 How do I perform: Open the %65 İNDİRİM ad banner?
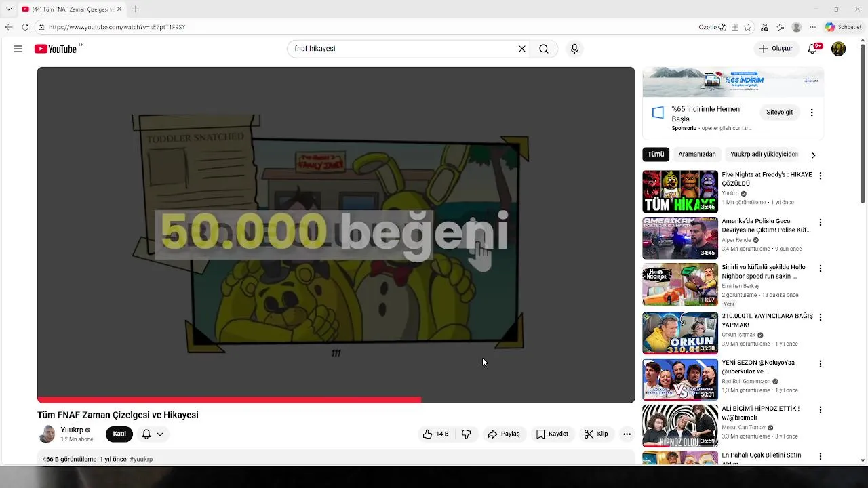(733, 82)
